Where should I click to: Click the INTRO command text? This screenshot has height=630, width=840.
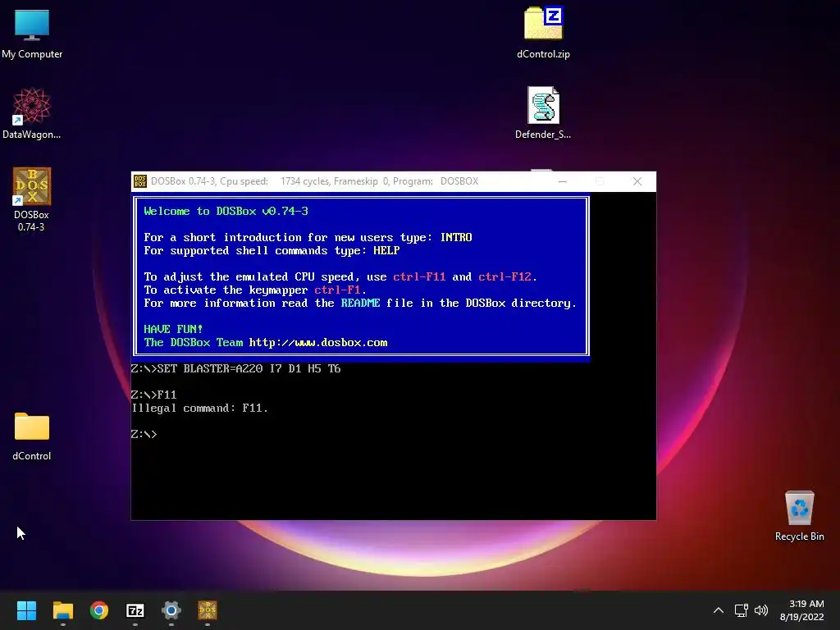(x=456, y=237)
